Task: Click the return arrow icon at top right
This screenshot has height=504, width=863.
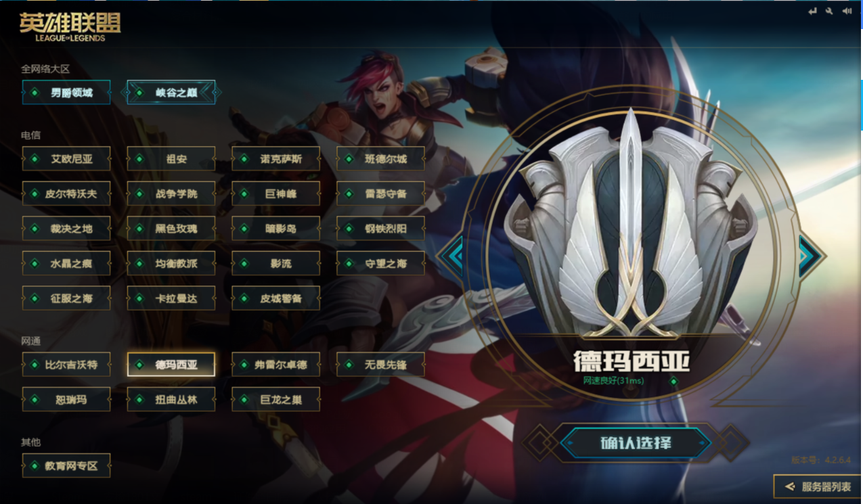Action: [812, 12]
